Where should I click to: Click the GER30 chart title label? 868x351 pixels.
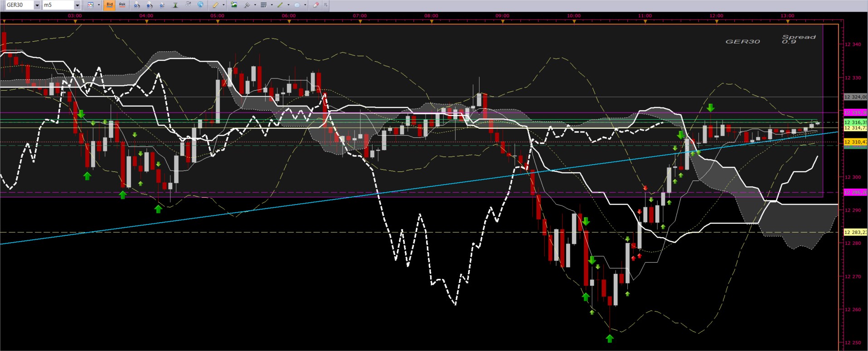[x=742, y=41]
